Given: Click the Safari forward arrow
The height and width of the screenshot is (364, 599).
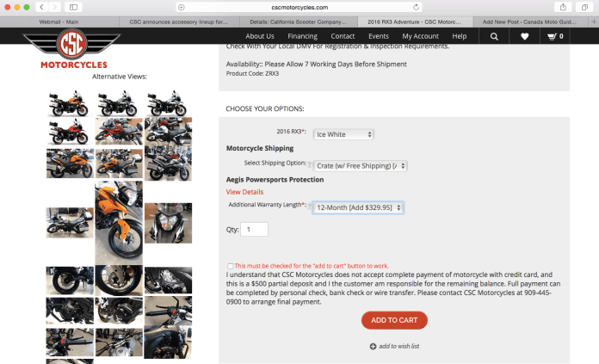Looking at the screenshot, I should pyautogui.click(x=54, y=7).
